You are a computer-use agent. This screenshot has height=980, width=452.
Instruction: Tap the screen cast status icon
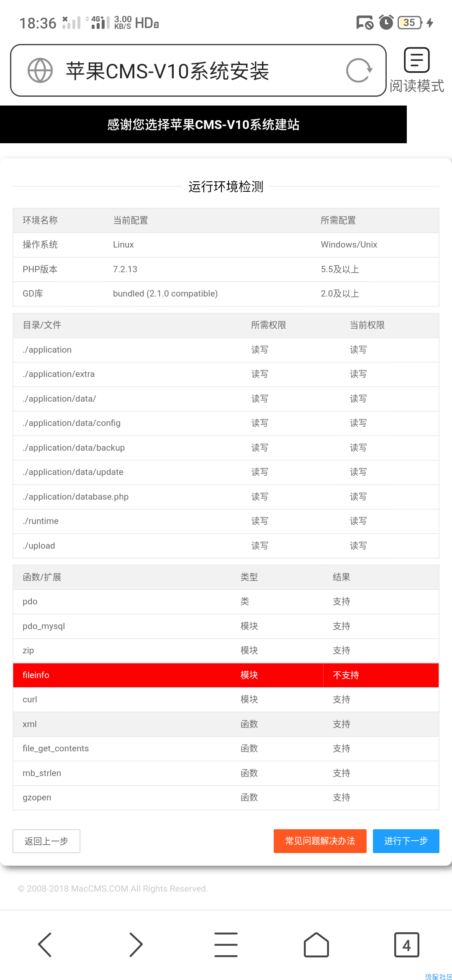[x=365, y=22]
